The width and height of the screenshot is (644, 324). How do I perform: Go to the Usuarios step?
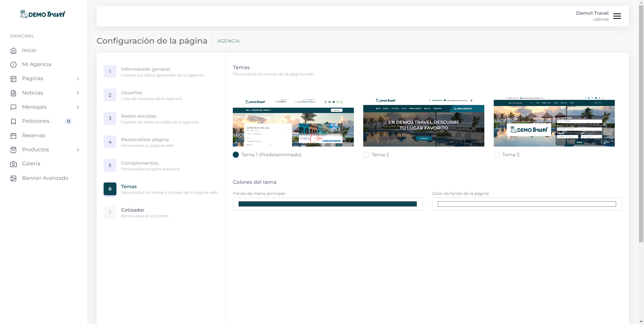click(x=131, y=93)
